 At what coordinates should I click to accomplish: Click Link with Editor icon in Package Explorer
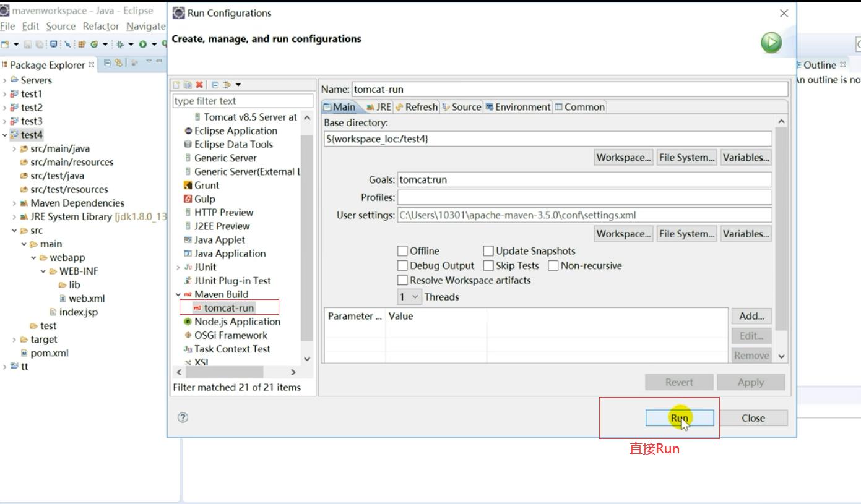(118, 62)
